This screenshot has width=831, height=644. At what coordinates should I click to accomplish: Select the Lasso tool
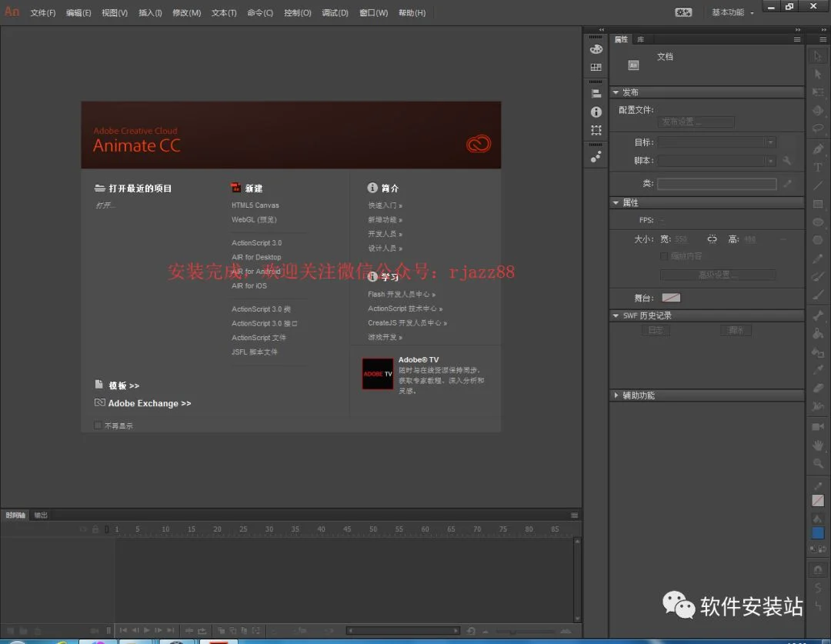(818, 128)
